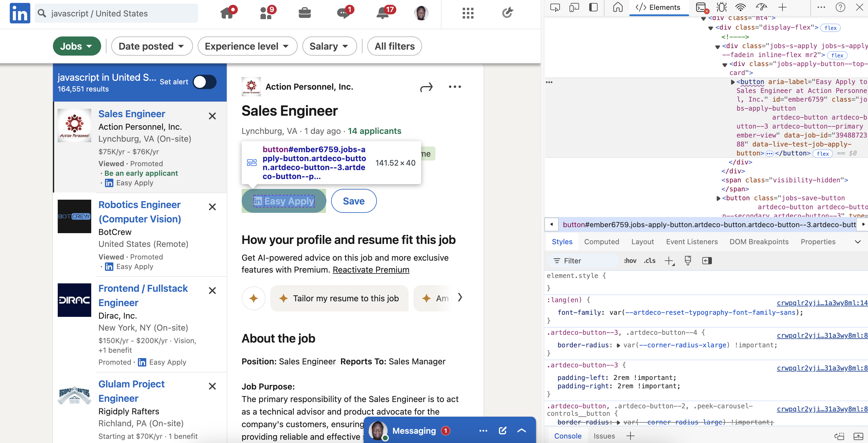
Task: Open All filters
Action: (x=395, y=46)
